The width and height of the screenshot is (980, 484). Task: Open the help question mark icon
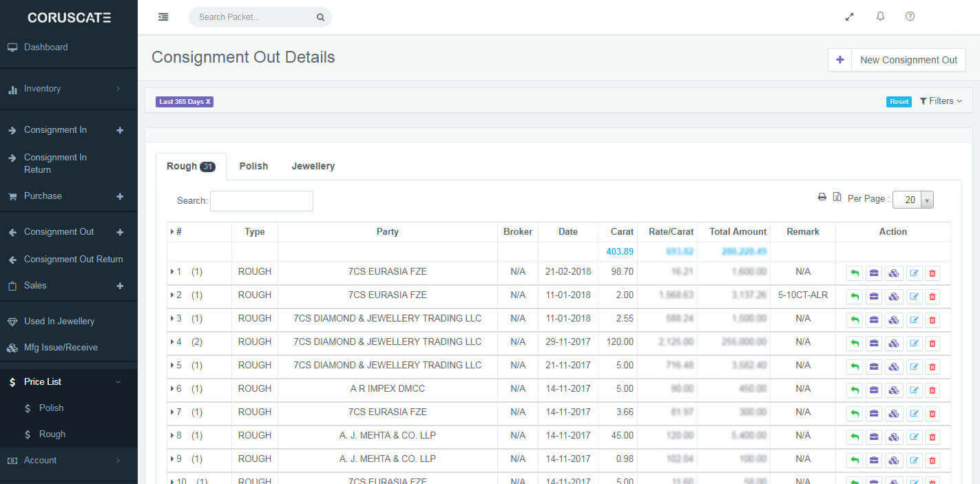(910, 17)
